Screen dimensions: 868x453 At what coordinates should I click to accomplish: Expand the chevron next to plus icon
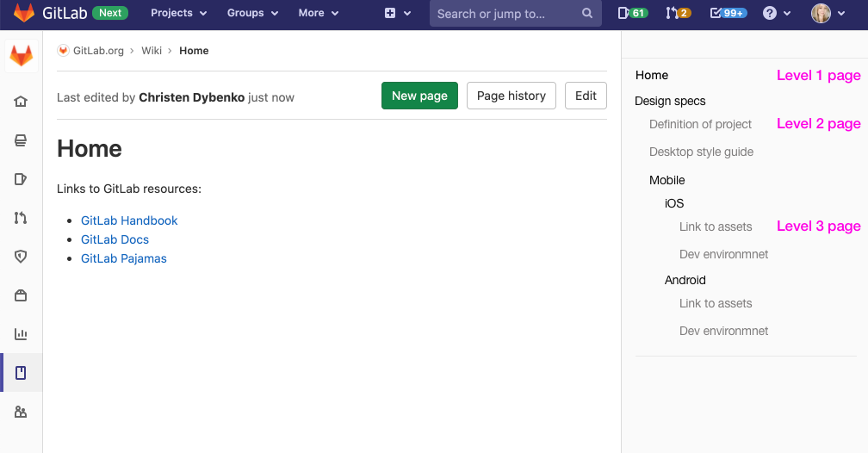tap(407, 13)
